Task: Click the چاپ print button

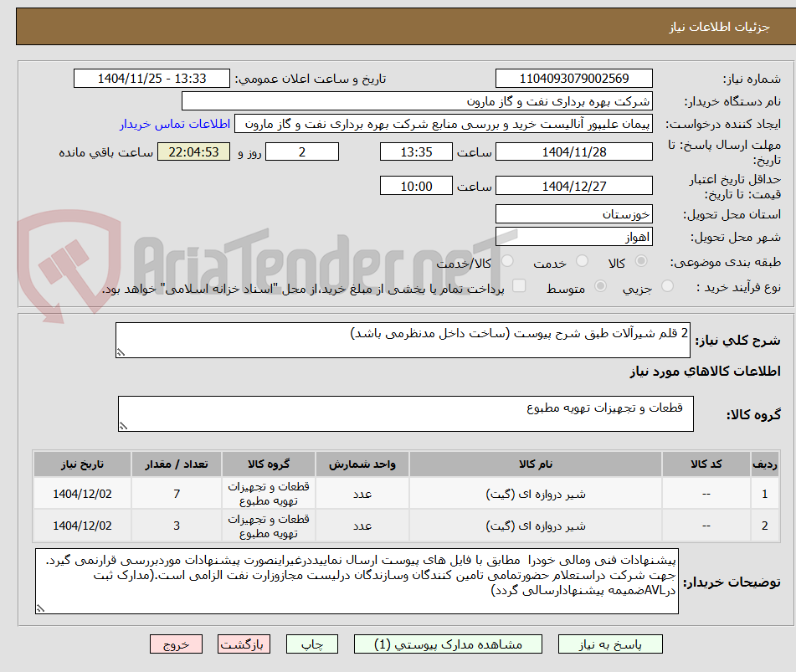Action: click(311, 644)
